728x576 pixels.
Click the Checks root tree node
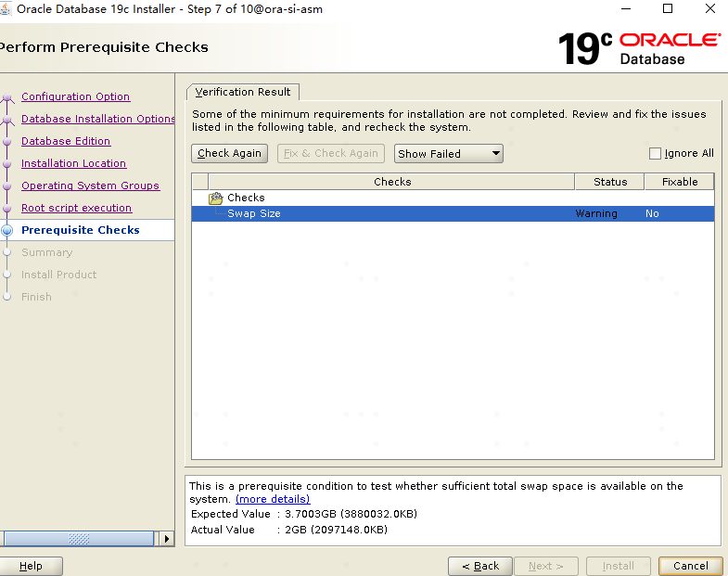tap(246, 198)
